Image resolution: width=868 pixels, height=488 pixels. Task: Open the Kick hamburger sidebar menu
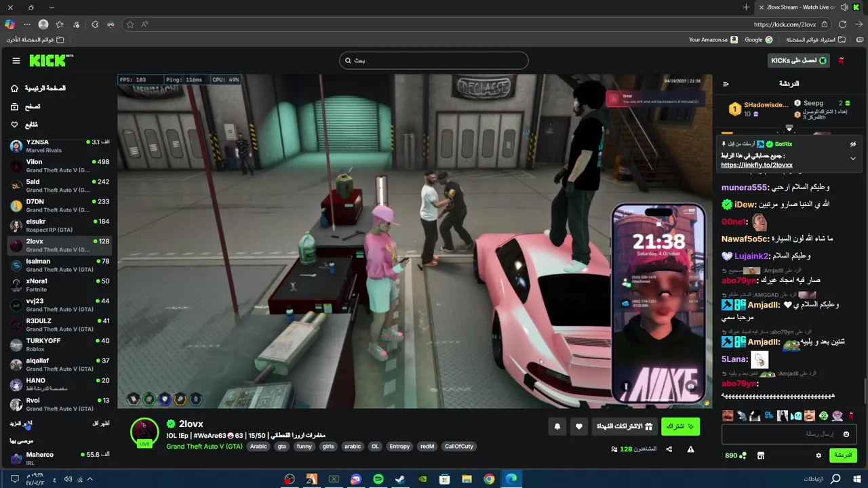click(16, 60)
